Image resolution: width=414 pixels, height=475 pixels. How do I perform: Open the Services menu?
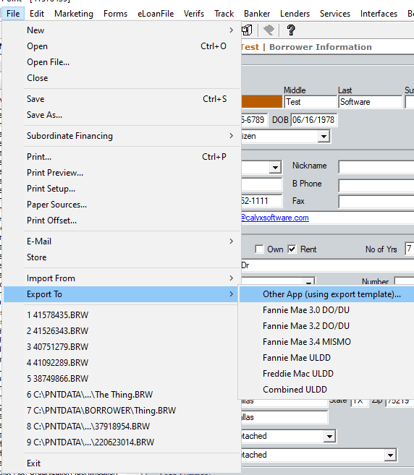[335, 14]
